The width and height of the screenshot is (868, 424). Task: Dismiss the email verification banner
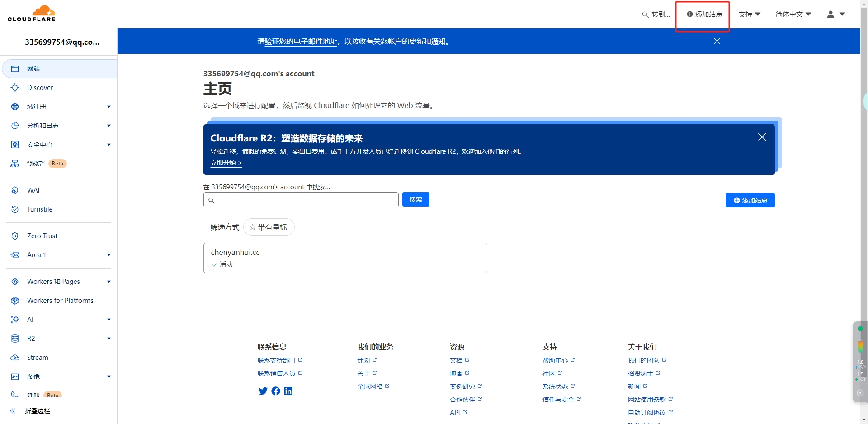tap(717, 41)
